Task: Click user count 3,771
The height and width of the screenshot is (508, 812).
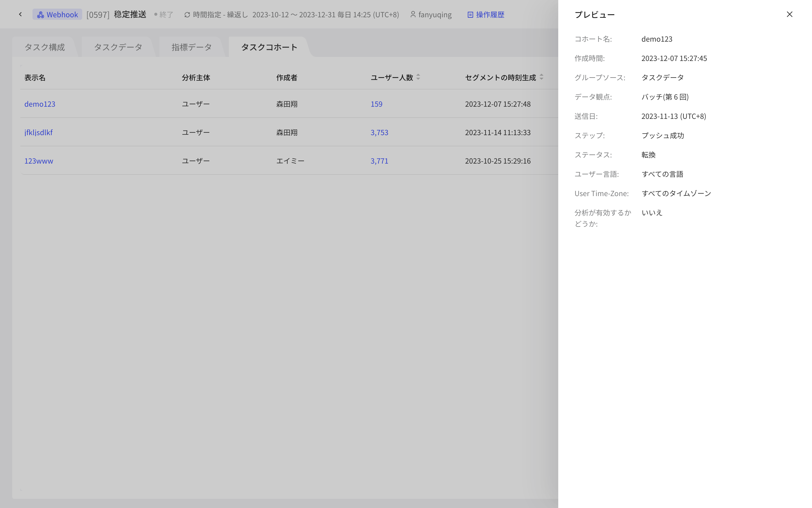Action: (380, 161)
